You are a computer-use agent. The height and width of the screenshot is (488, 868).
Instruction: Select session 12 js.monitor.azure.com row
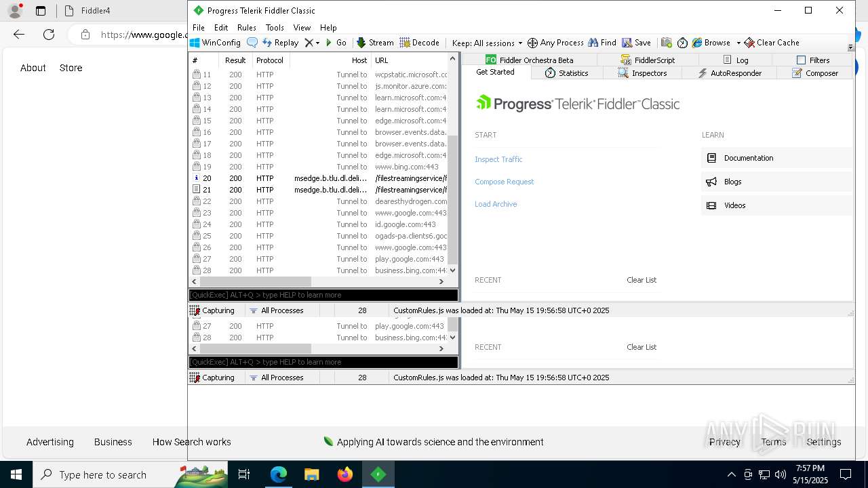[x=319, y=86]
